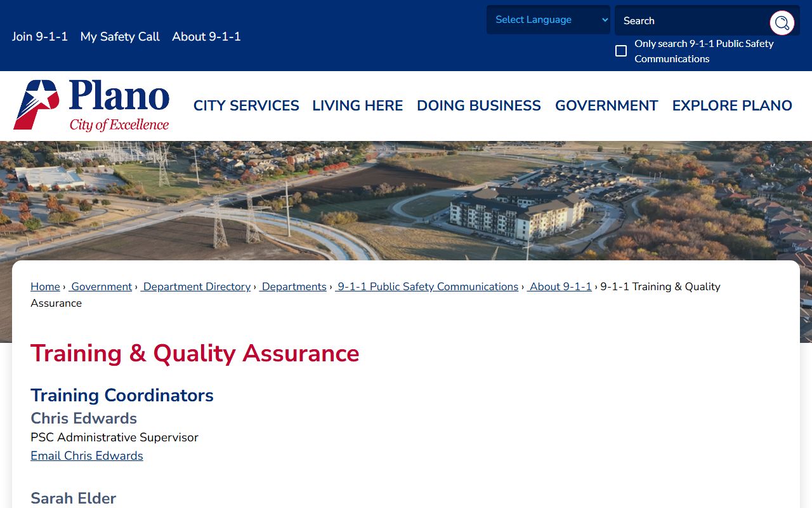The height and width of the screenshot is (508, 812).
Task: Click the search magnifier icon button
Action: [782, 23]
